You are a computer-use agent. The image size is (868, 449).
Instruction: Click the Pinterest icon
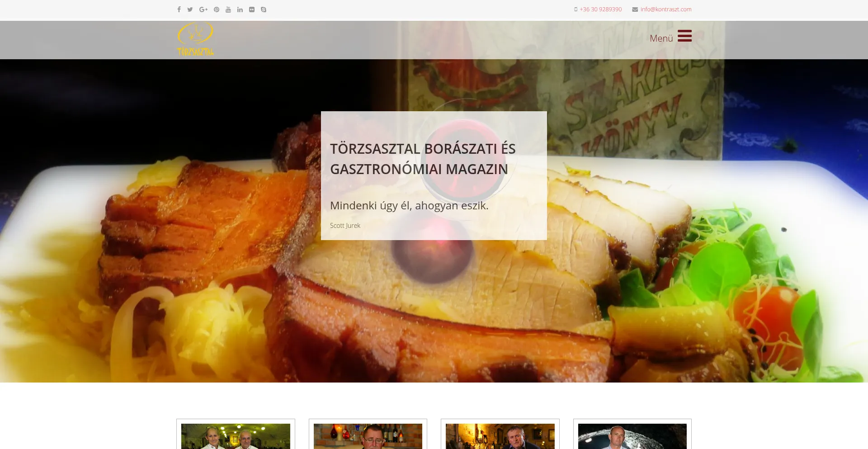pyautogui.click(x=216, y=9)
